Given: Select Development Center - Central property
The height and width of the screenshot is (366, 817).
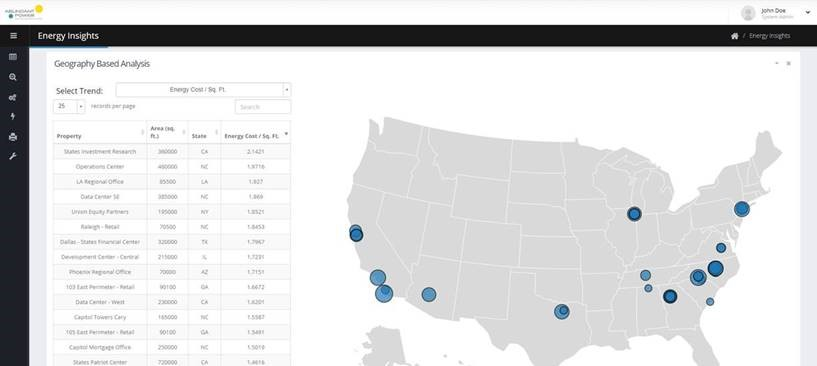Looking at the screenshot, I should pos(100,257).
